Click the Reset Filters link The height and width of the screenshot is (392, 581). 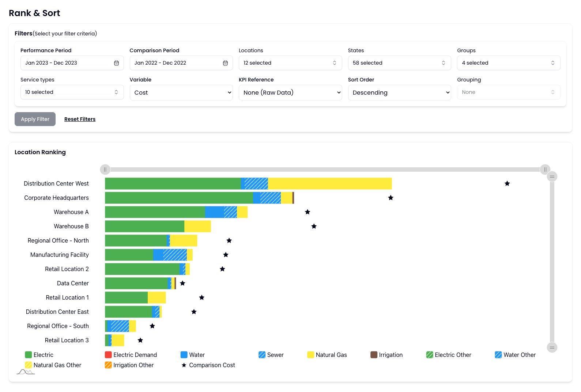pyautogui.click(x=80, y=119)
